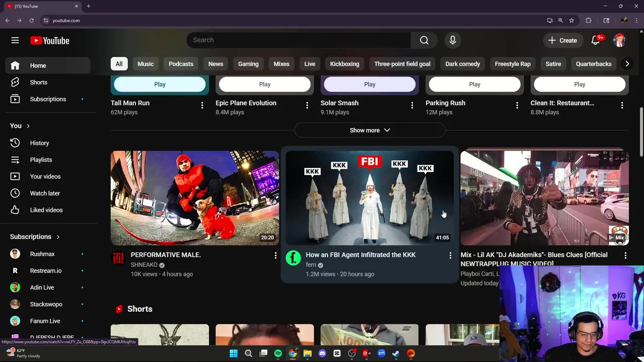Open the notifications bell
Screen dimensions: 644x362
596,40
